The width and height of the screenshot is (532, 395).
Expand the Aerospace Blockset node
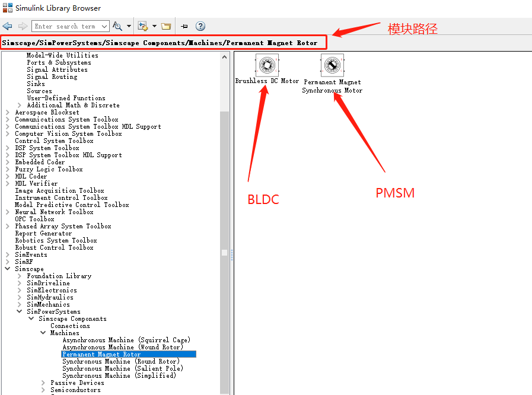[x=8, y=112]
